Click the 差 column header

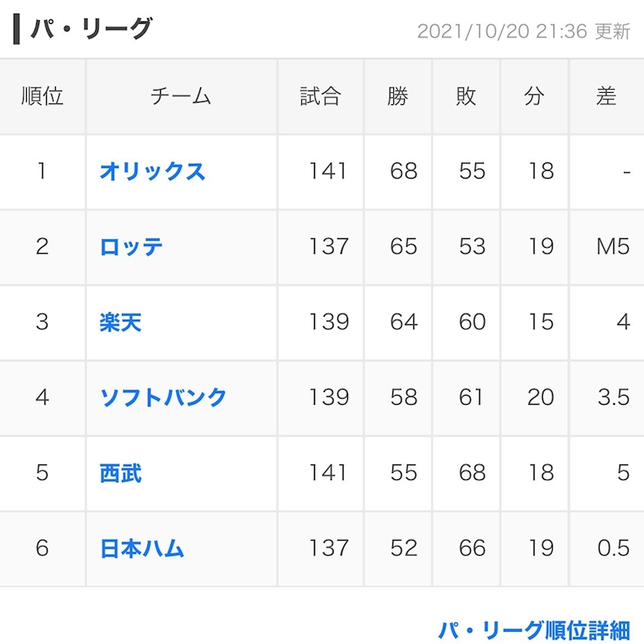(606, 97)
